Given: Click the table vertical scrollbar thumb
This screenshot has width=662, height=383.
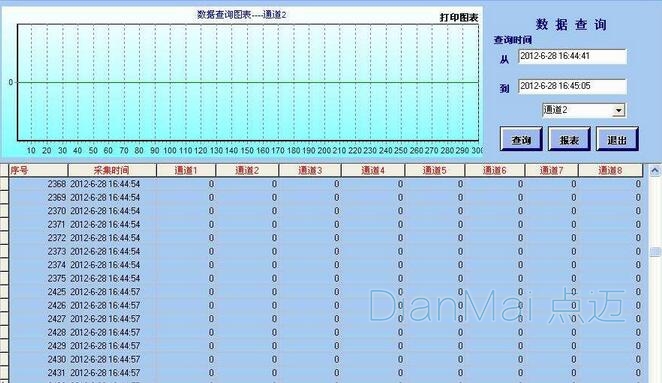Looking at the screenshot, I should [655, 252].
